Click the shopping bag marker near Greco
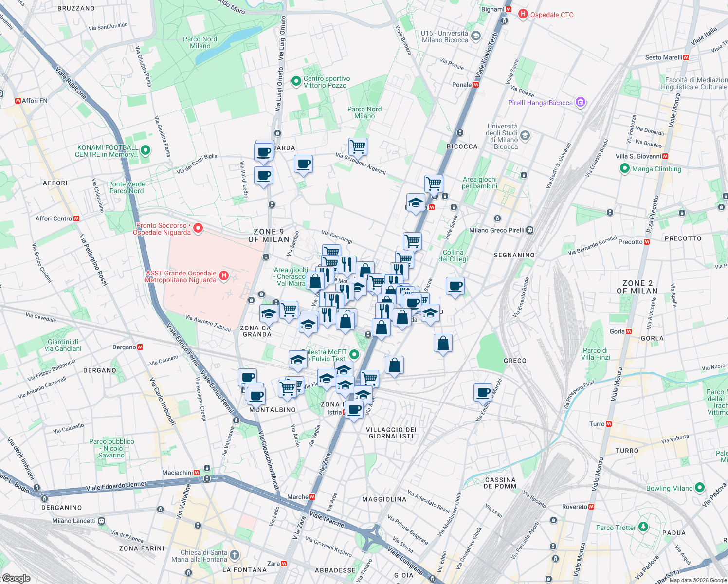This screenshot has width=728, height=584. [443, 343]
